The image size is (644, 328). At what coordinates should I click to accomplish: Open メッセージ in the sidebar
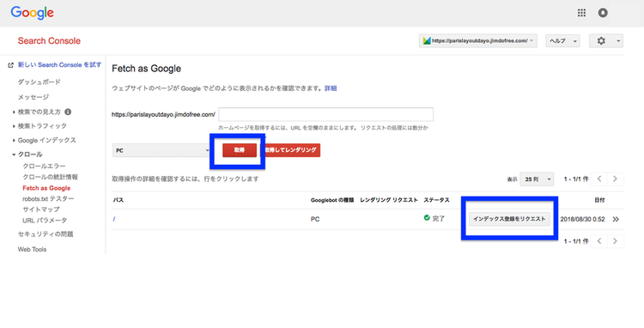tap(33, 97)
